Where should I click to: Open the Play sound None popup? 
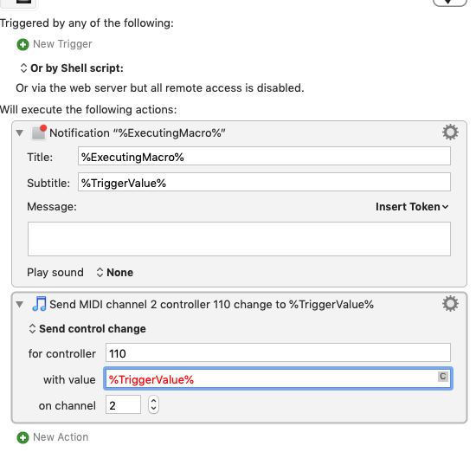click(115, 272)
